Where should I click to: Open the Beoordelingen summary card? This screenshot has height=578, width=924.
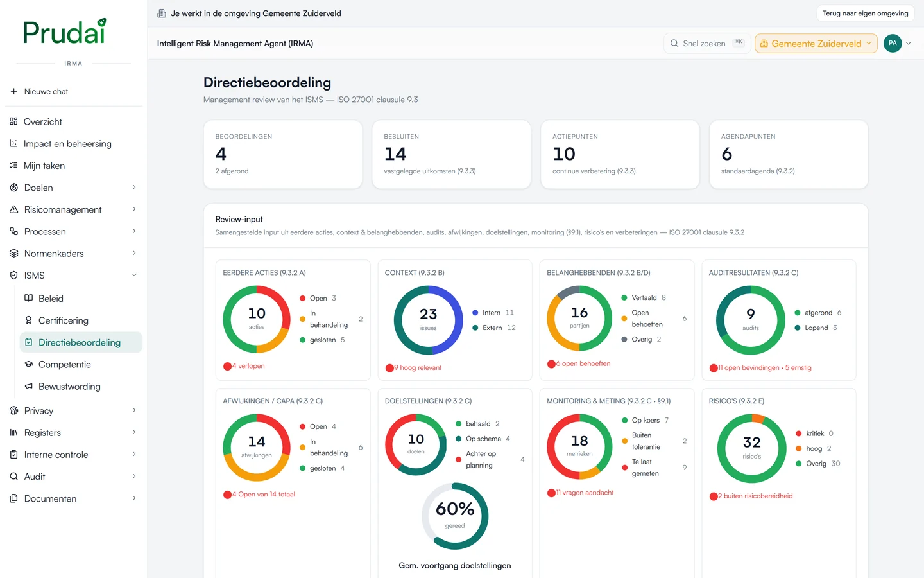[x=283, y=154]
